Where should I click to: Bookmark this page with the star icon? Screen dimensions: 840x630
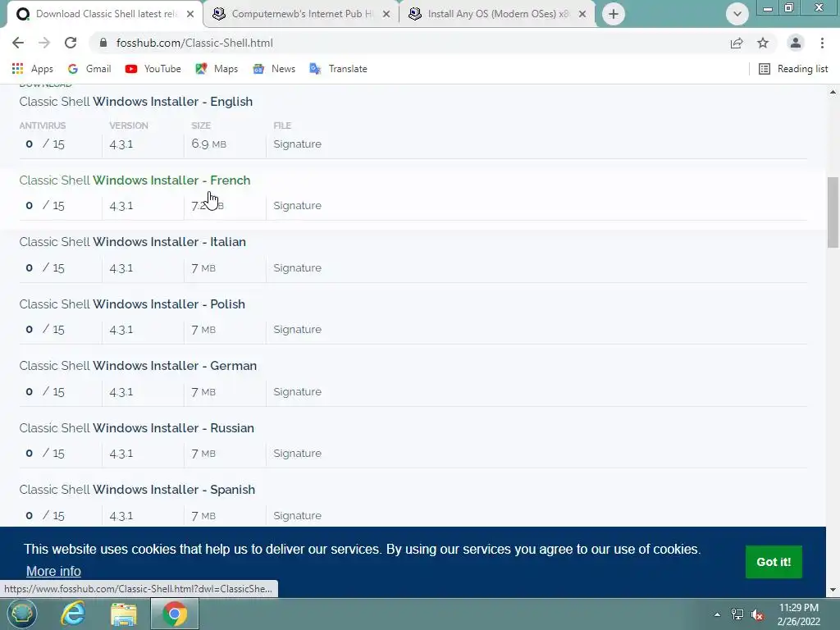[763, 43]
